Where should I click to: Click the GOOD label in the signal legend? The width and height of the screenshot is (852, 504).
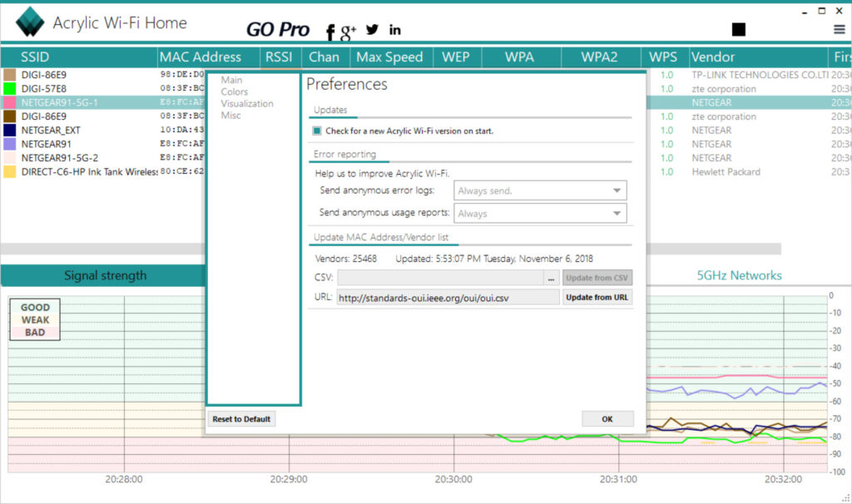tap(35, 308)
